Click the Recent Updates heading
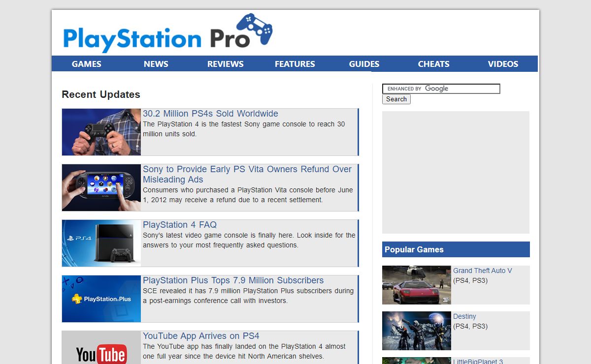The image size is (591, 364). [x=101, y=94]
